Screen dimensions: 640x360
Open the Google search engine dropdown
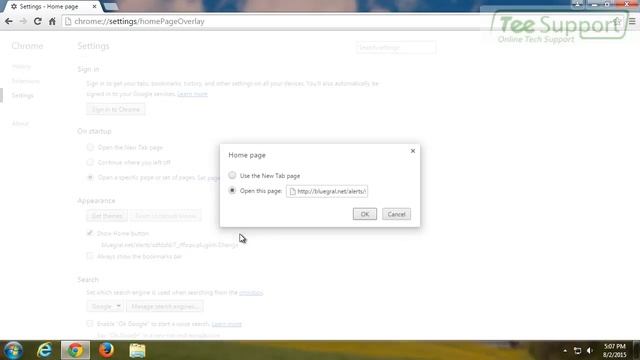105,306
